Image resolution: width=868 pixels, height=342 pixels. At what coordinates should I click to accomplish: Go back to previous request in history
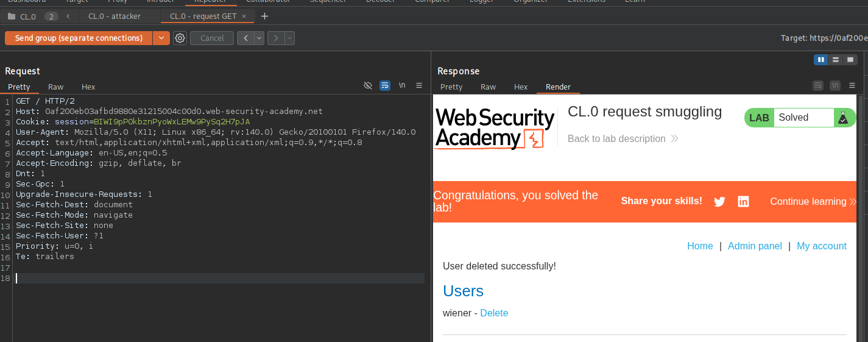245,38
